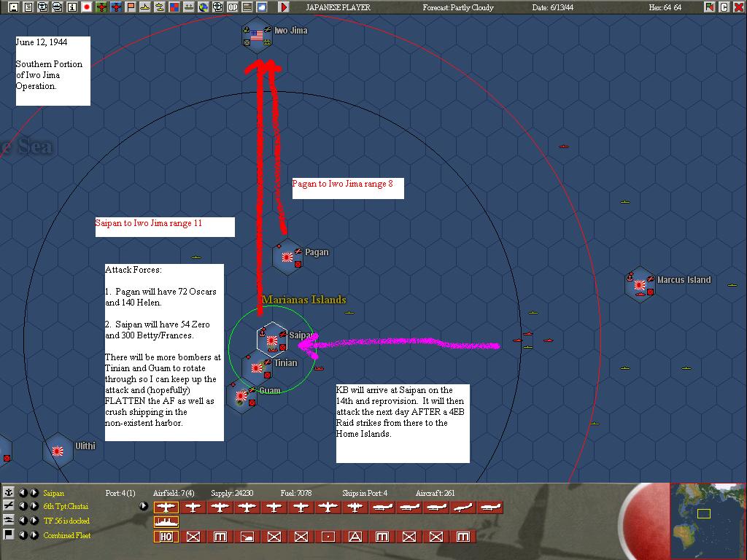The height and width of the screenshot is (560, 747).
Task: Click the red plane on green background icon
Action: (x=101, y=7)
